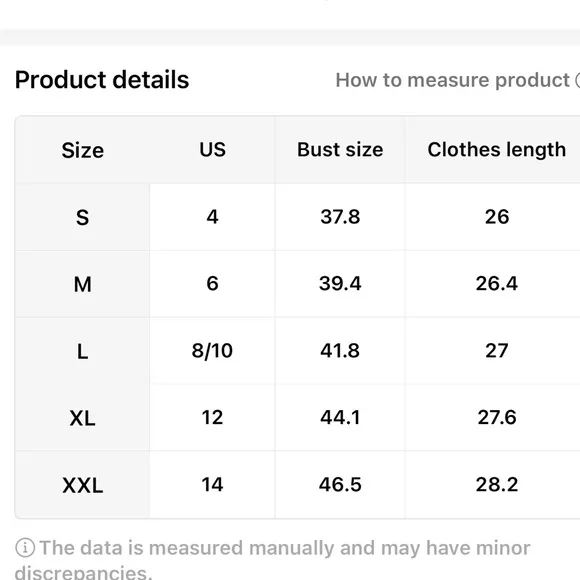Click the Product details heading
Screen dimensions: 580x580
102,80
